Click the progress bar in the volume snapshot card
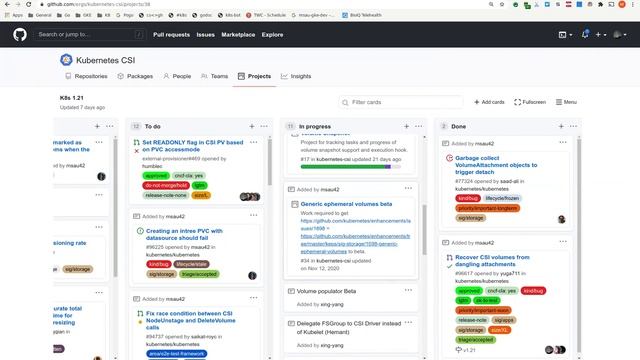This screenshot has height=360, width=640. click(x=351, y=167)
